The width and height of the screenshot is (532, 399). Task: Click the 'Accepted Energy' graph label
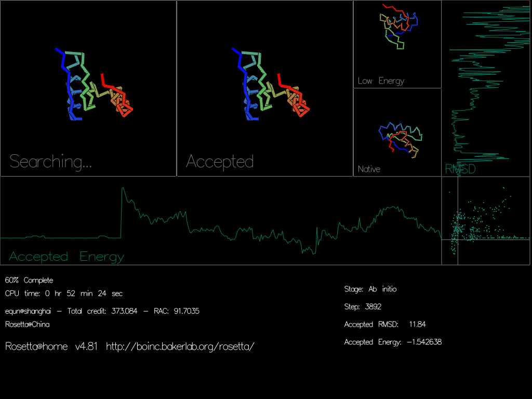pyautogui.click(x=66, y=257)
